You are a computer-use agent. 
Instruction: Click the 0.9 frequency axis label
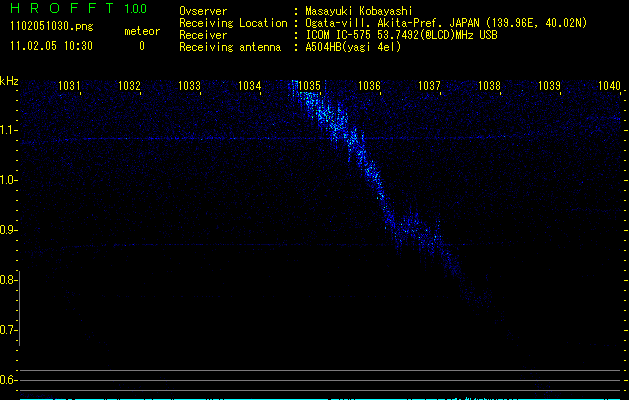8,230
